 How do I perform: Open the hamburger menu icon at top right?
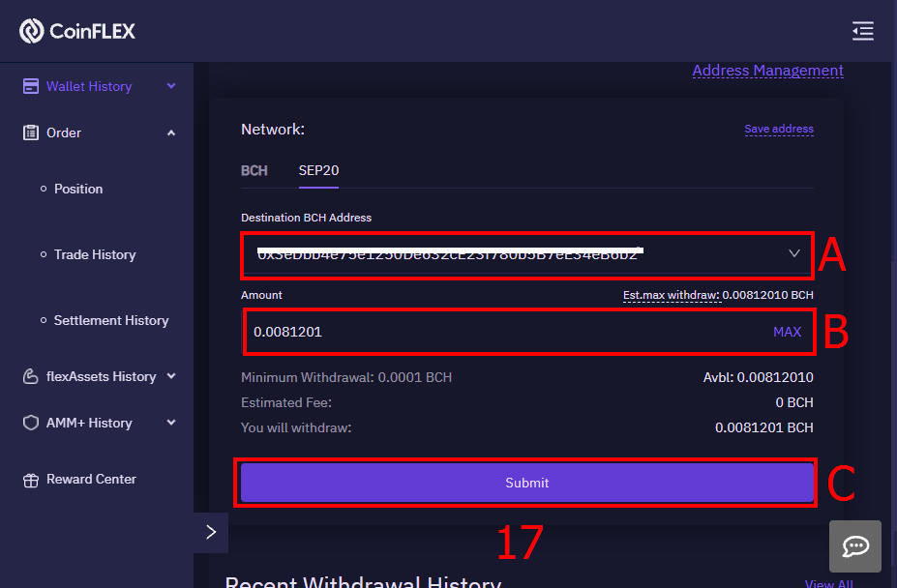point(863,31)
